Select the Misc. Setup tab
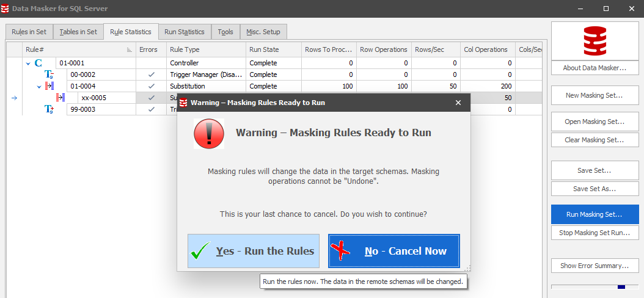This screenshot has height=298, width=644. click(263, 32)
